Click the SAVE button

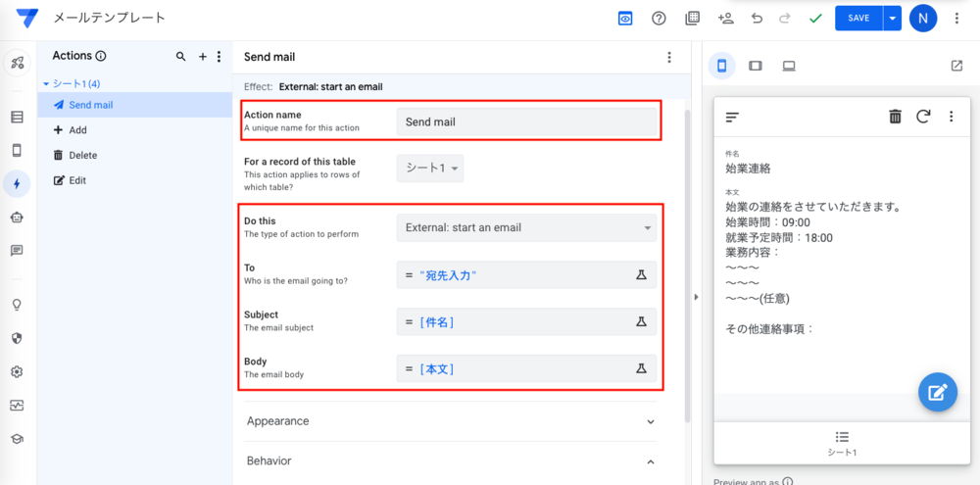857,18
